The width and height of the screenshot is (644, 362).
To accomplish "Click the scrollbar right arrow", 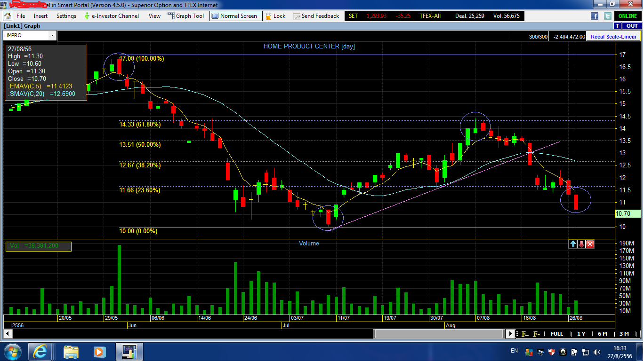I will click(510, 334).
